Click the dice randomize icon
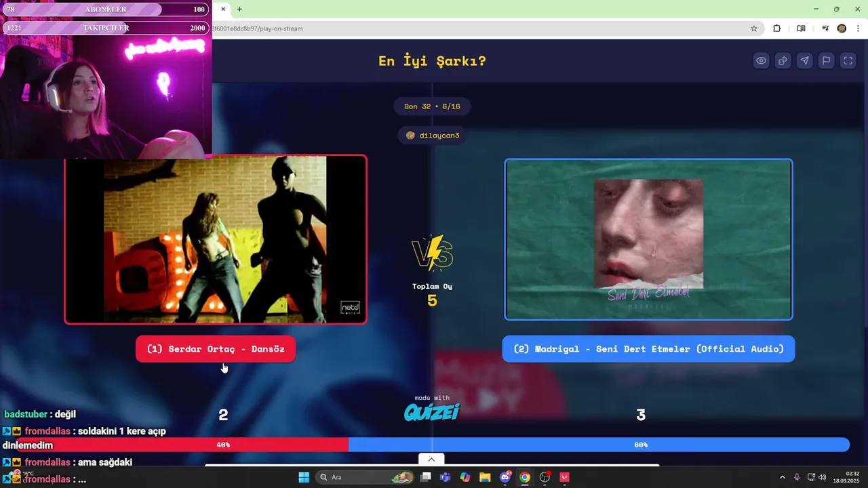This screenshot has height=488, width=868. [x=783, y=61]
